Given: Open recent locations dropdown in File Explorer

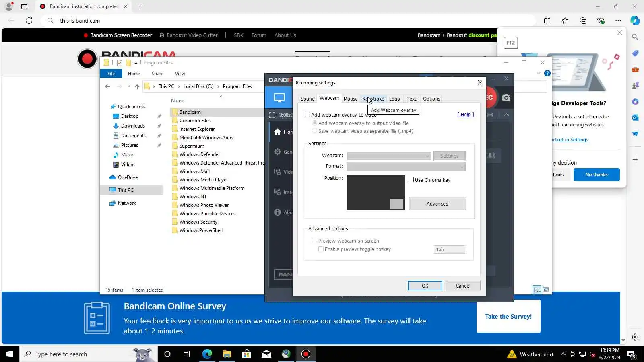Looking at the screenshot, I should pos(129,86).
